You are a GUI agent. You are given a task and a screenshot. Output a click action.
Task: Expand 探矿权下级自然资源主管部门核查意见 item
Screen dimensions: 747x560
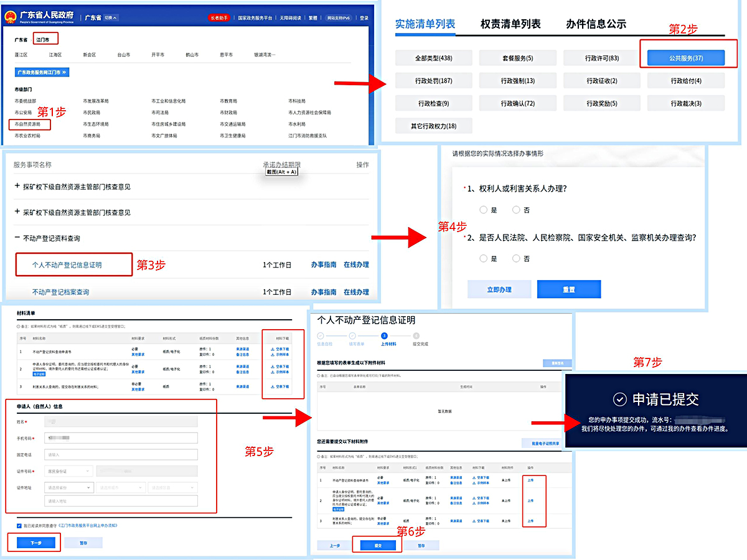tap(17, 187)
